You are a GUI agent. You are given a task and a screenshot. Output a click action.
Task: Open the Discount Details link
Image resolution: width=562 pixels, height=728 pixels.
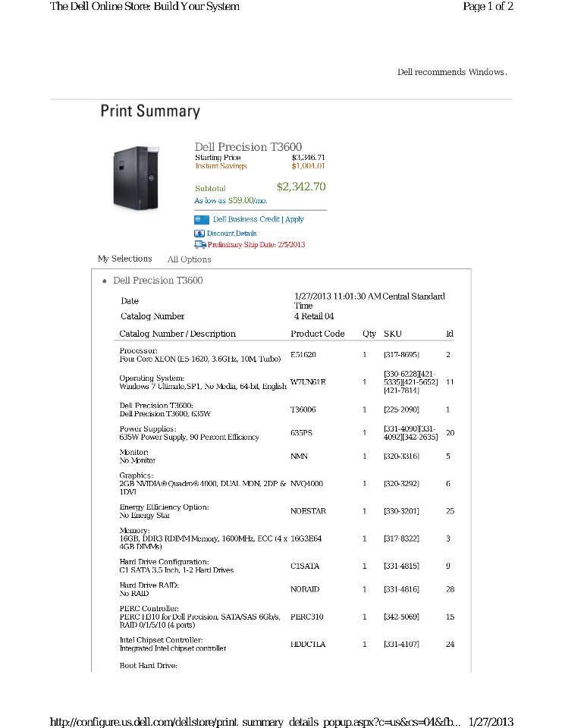coord(231,234)
